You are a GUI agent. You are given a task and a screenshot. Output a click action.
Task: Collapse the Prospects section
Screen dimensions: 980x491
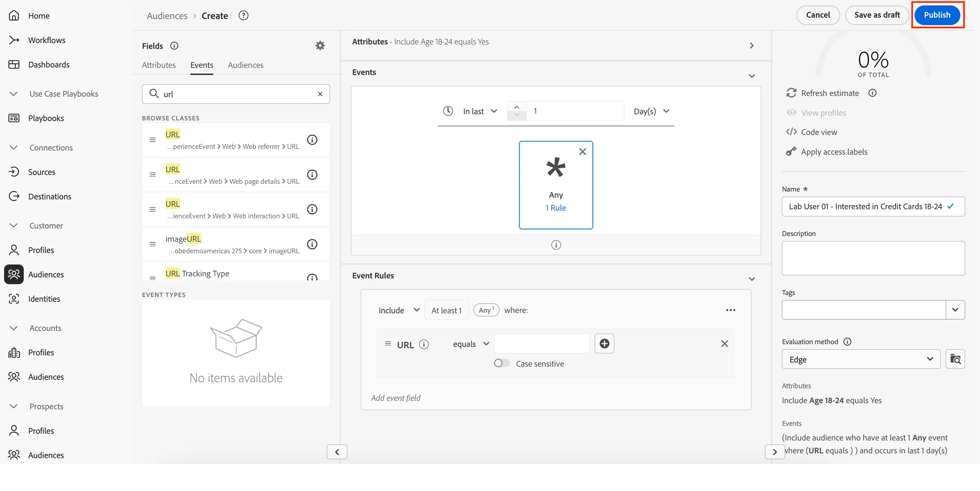[x=14, y=406]
